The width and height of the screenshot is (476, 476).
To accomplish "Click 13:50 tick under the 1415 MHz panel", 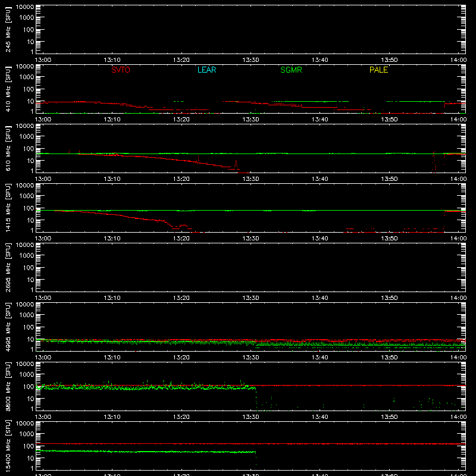I will [x=389, y=239].
